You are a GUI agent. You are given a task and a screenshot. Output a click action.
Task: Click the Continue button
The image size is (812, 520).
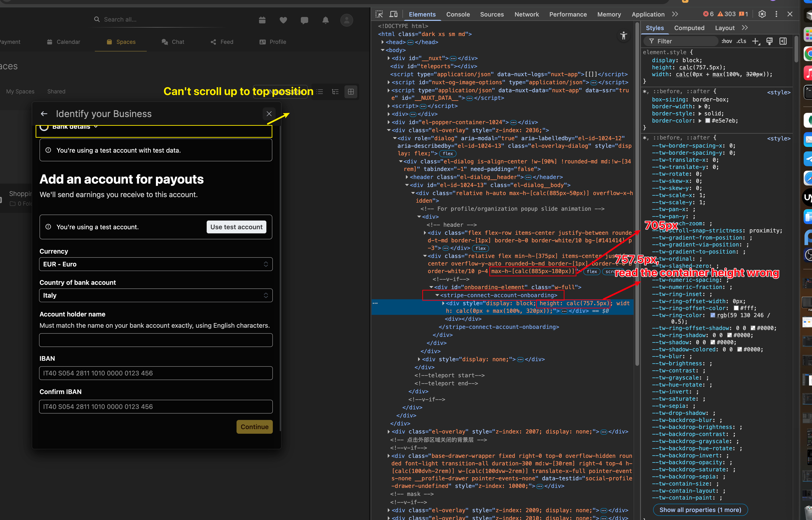pos(254,427)
